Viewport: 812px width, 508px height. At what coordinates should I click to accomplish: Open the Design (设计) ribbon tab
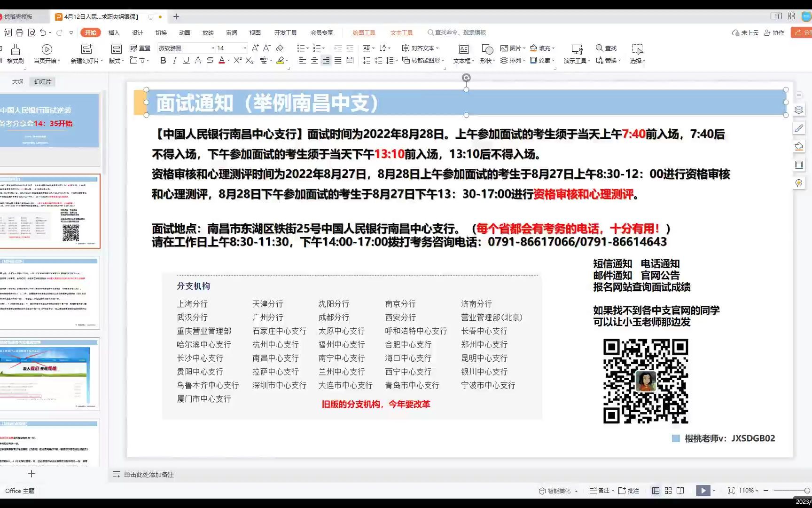click(137, 32)
